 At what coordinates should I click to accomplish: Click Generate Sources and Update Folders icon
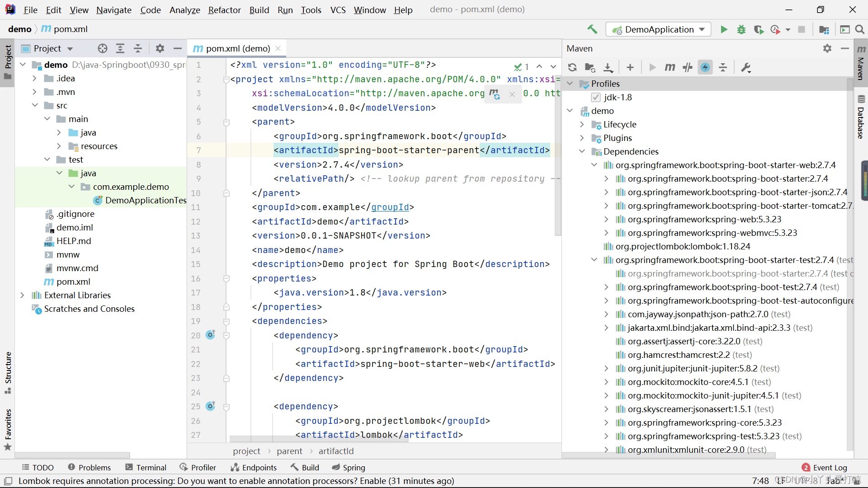click(x=590, y=67)
